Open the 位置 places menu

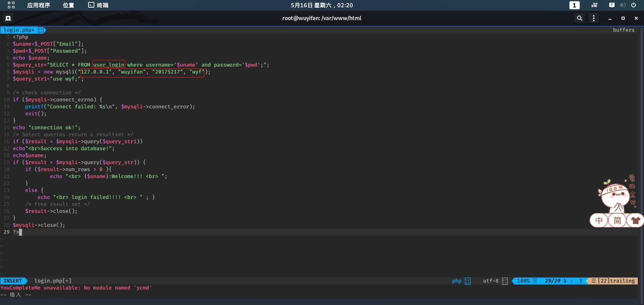pos(68,5)
